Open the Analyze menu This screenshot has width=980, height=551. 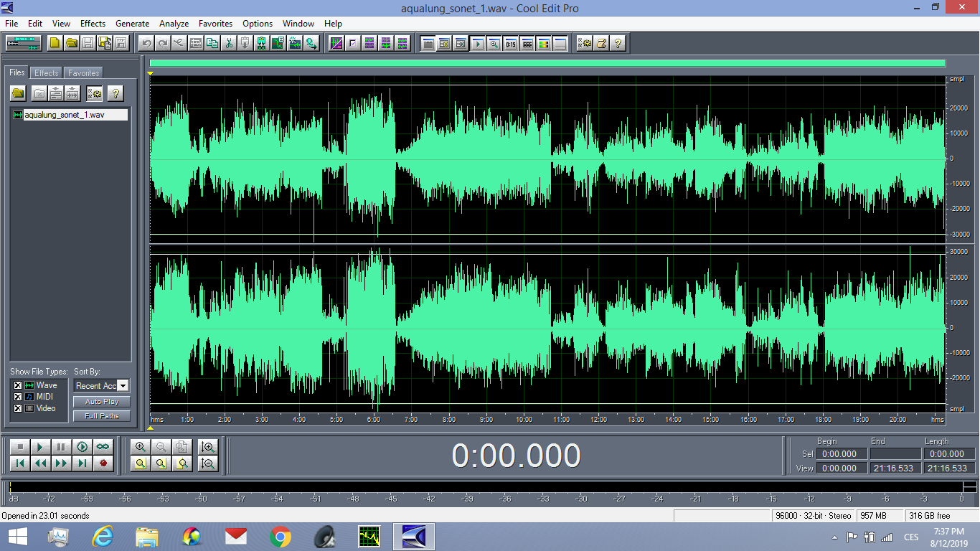point(174,24)
